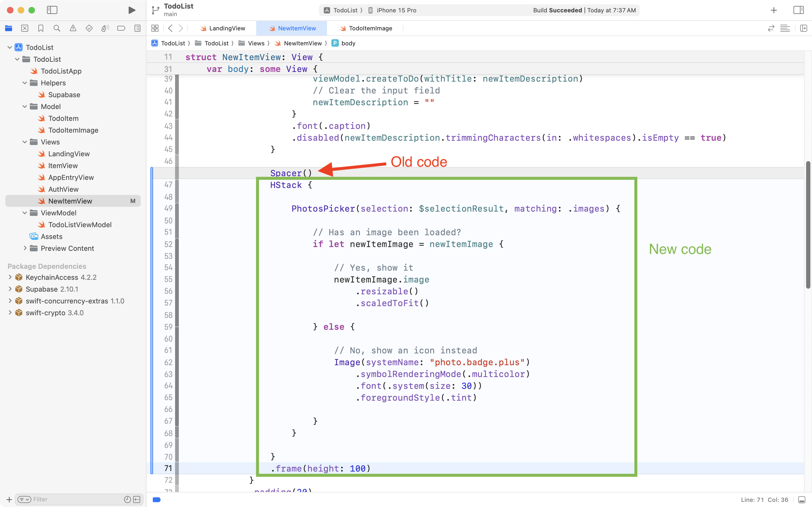Open the Find navigator magnifying glass
Image resolution: width=812 pixels, height=507 pixels.
pyautogui.click(x=57, y=28)
